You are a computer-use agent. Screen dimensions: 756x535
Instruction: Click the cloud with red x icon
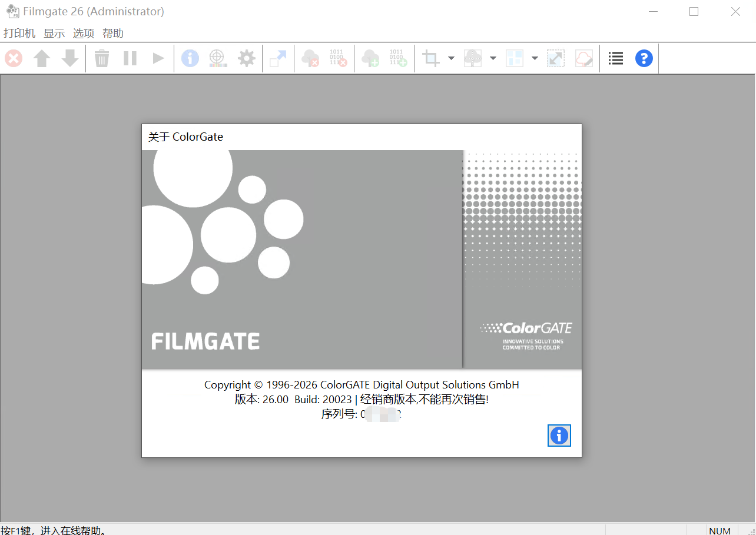310,58
